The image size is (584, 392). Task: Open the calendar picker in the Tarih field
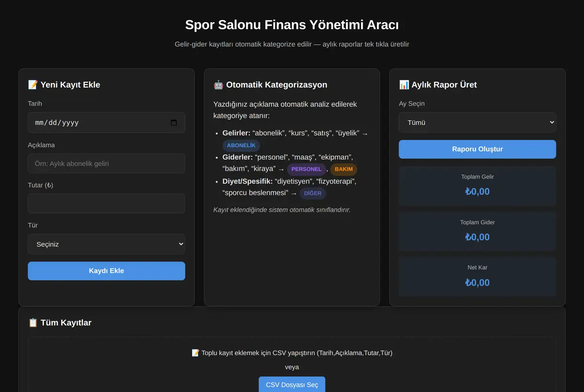(x=174, y=123)
